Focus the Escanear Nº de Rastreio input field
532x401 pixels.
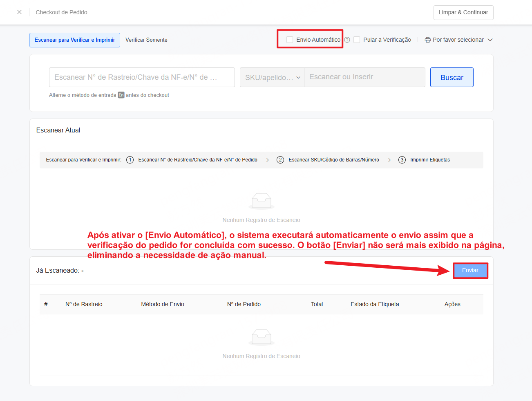tap(142, 77)
